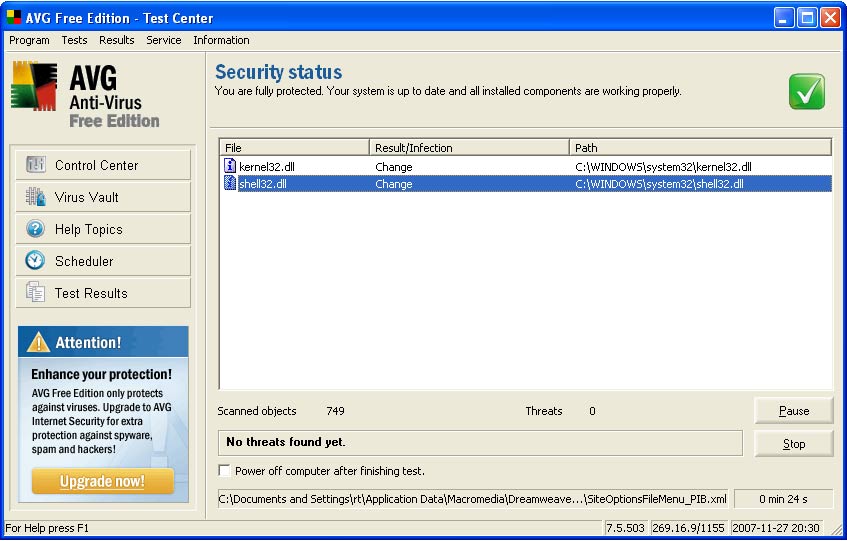
Task: Select the kernel32.dll row file name
Action: click(x=267, y=167)
